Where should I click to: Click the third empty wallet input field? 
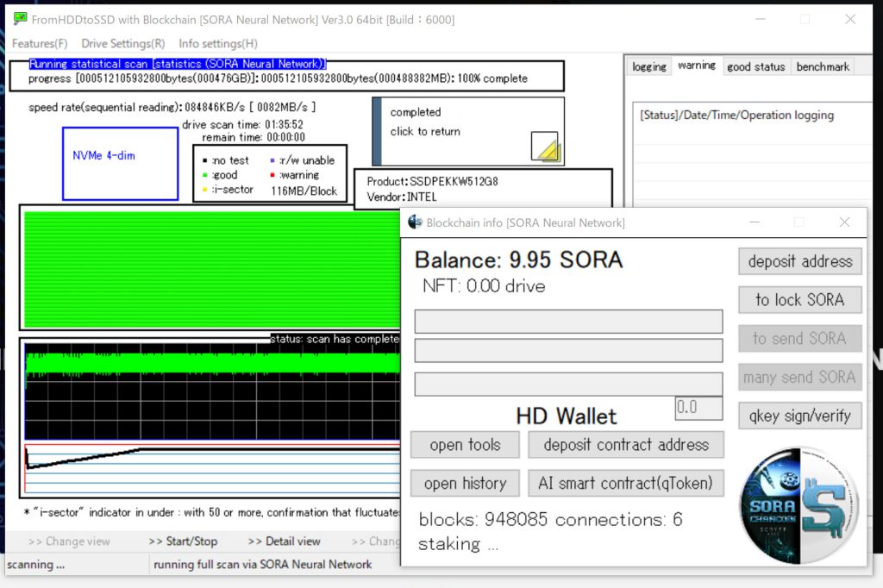point(568,385)
